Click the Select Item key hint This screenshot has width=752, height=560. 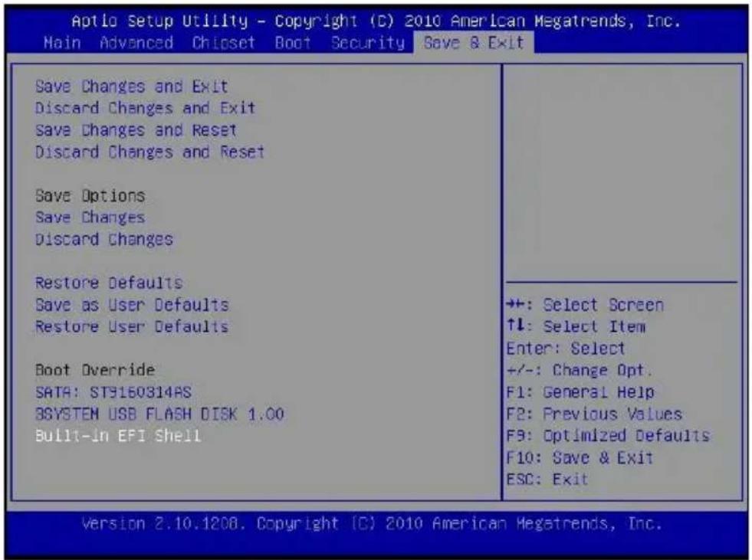pos(576,326)
